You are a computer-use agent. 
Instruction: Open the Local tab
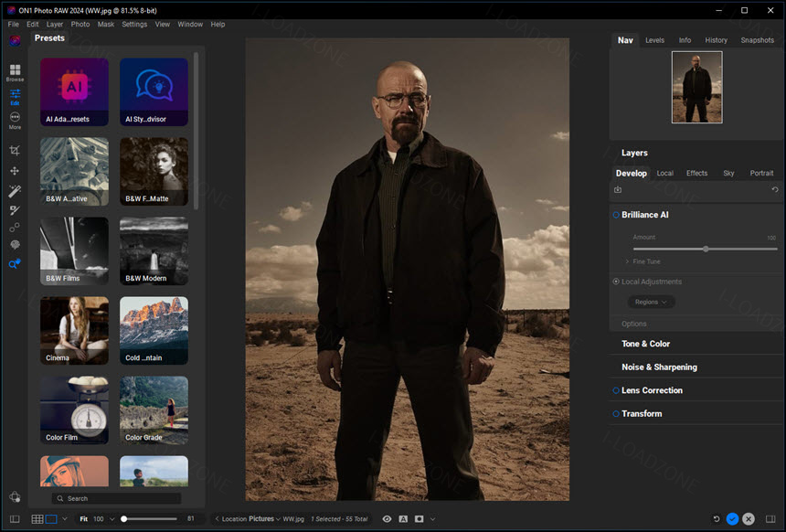point(664,173)
